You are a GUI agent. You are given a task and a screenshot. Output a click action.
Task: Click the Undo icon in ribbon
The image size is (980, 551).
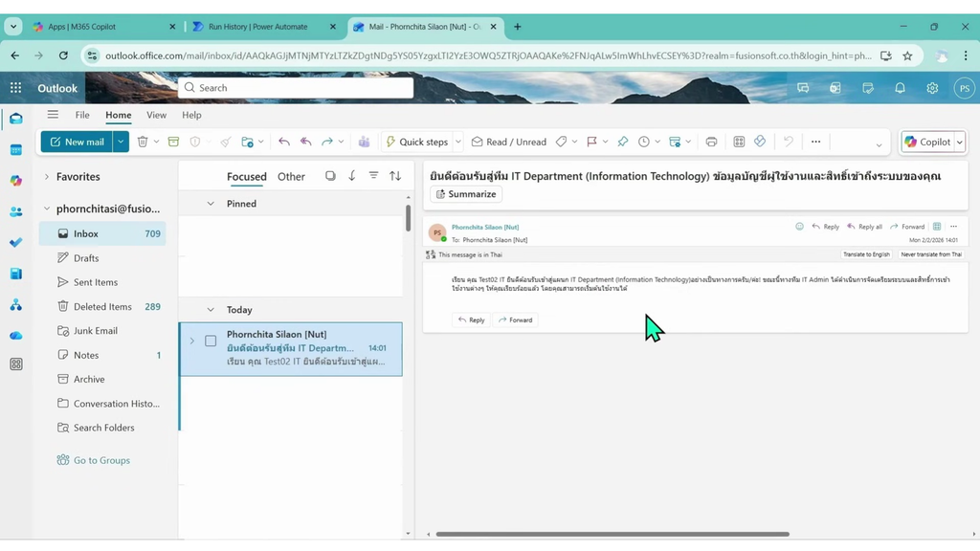pyautogui.click(x=789, y=142)
